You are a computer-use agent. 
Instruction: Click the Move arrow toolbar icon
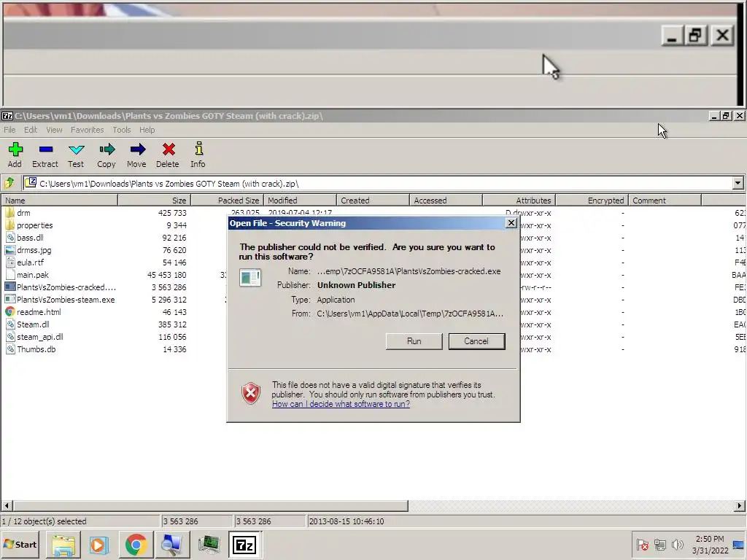pos(138,149)
